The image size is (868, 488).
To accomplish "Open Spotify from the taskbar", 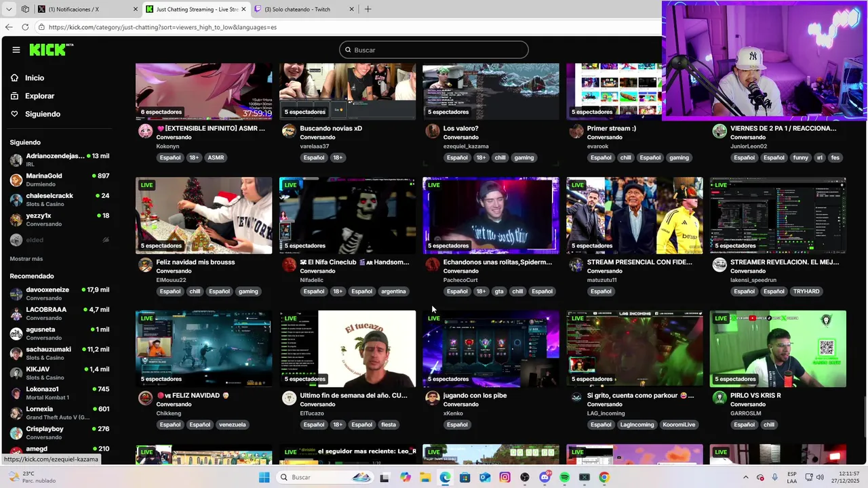I will click(565, 477).
